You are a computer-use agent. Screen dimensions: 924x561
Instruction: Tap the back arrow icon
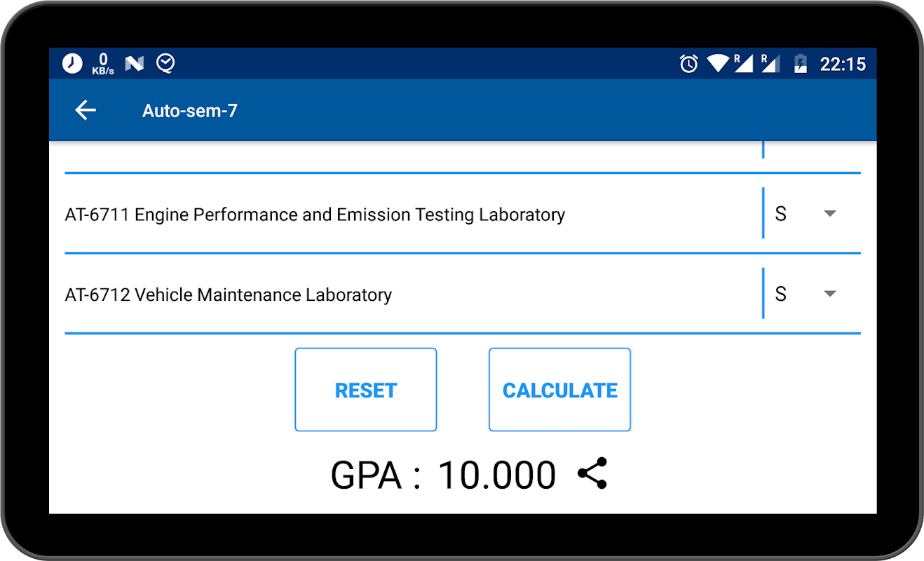click(86, 110)
